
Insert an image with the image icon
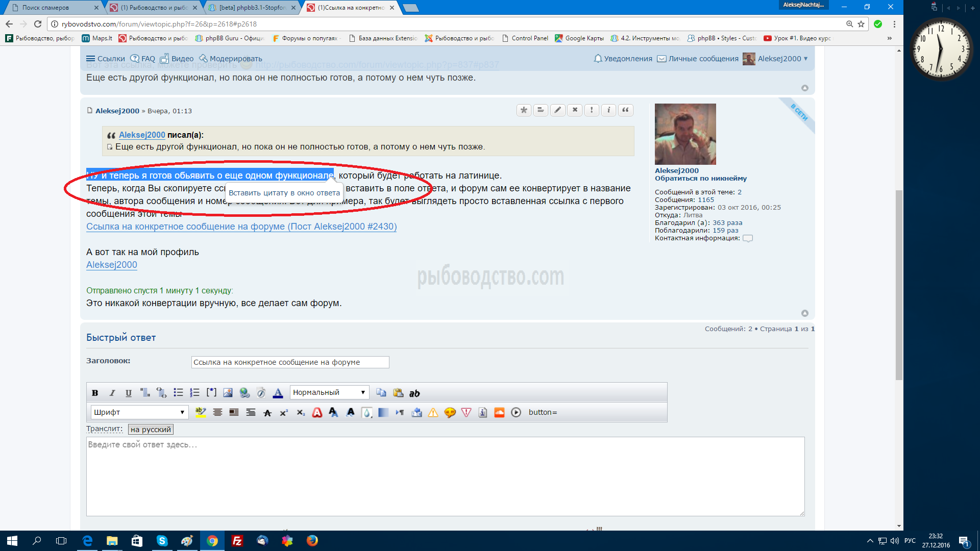coord(228,393)
